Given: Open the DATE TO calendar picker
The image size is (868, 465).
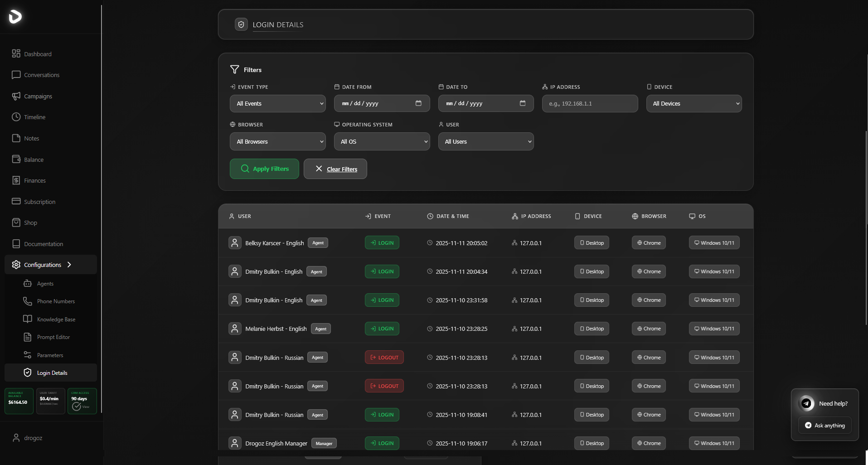Looking at the screenshot, I should click(x=523, y=103).
